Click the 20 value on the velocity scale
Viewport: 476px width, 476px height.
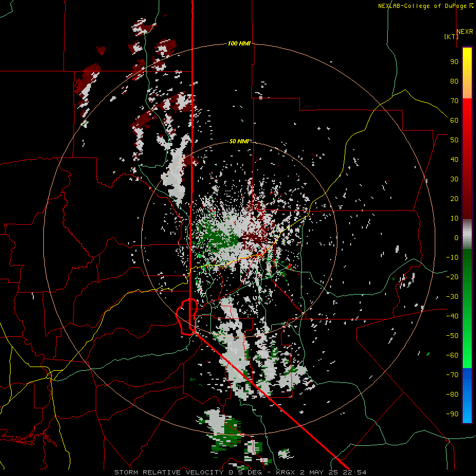pyautogui.click(x=454, y=198)
